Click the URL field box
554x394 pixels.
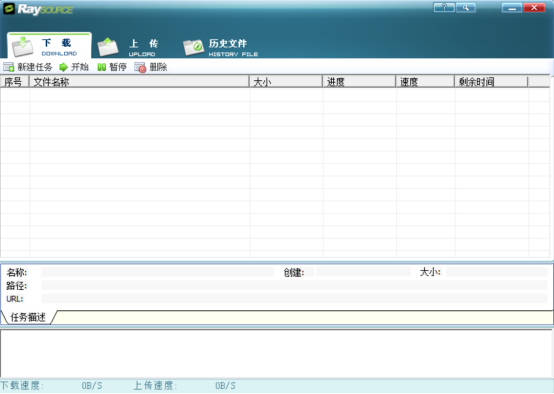pyautogui.click(x=294, y=298)
